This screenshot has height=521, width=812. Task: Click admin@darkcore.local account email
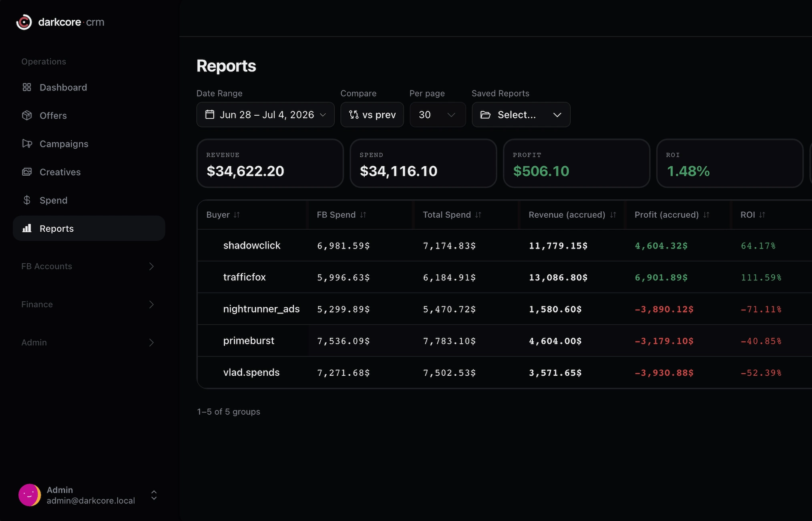[91, 501]
